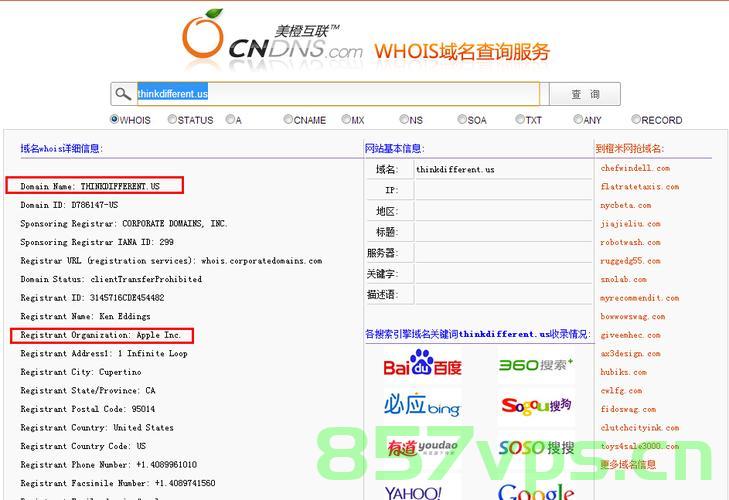Focus the domain search input field
Image resolution: width=729 pixels, height=500 pixels.
point(338,94)
